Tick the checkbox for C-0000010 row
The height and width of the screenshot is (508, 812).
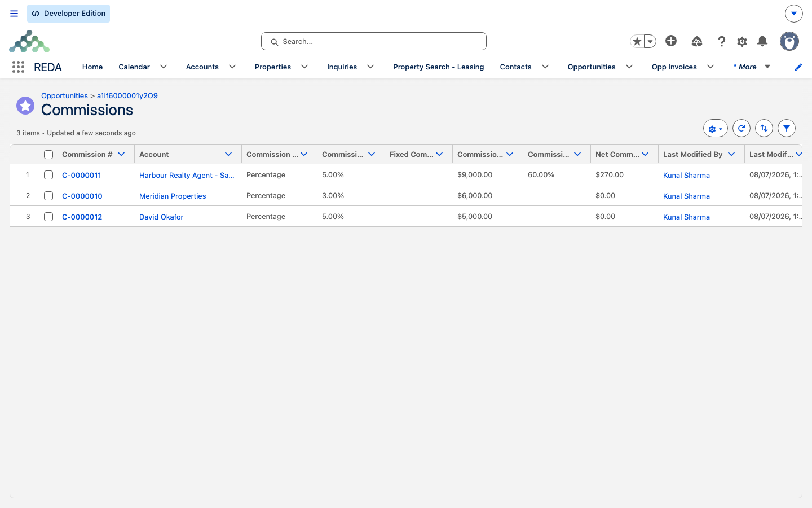(x=48, y=196)
